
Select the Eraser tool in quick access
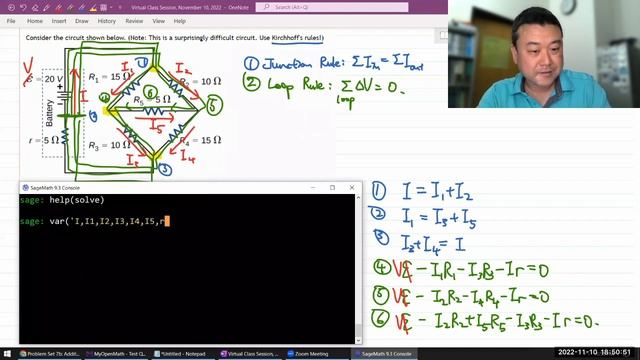click(x=35, y=7)
